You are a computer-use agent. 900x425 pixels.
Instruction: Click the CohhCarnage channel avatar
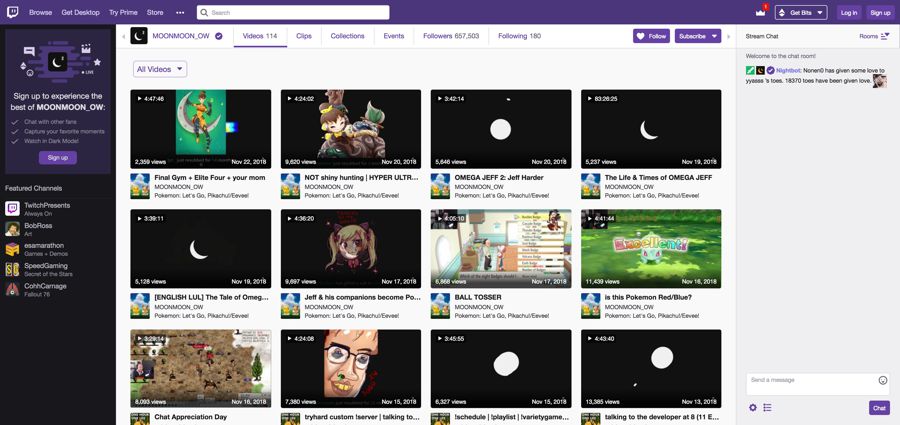13,289
